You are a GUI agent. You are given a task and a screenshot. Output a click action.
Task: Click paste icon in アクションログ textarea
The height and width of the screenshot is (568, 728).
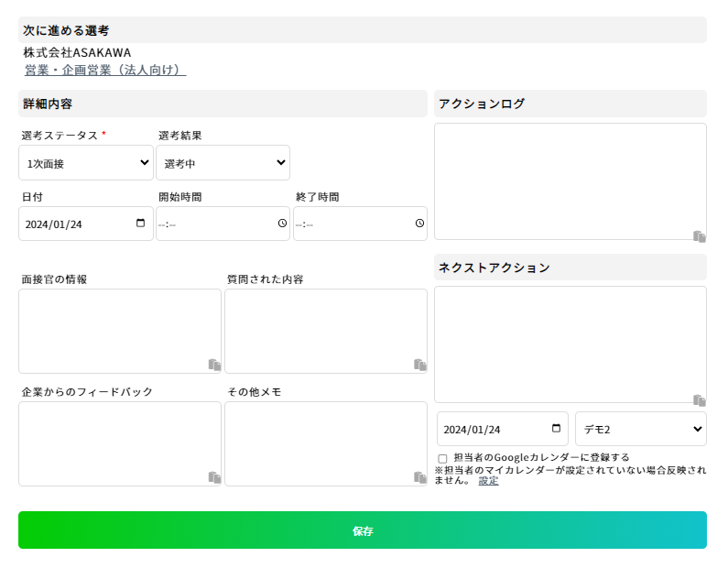pos(700,236)
